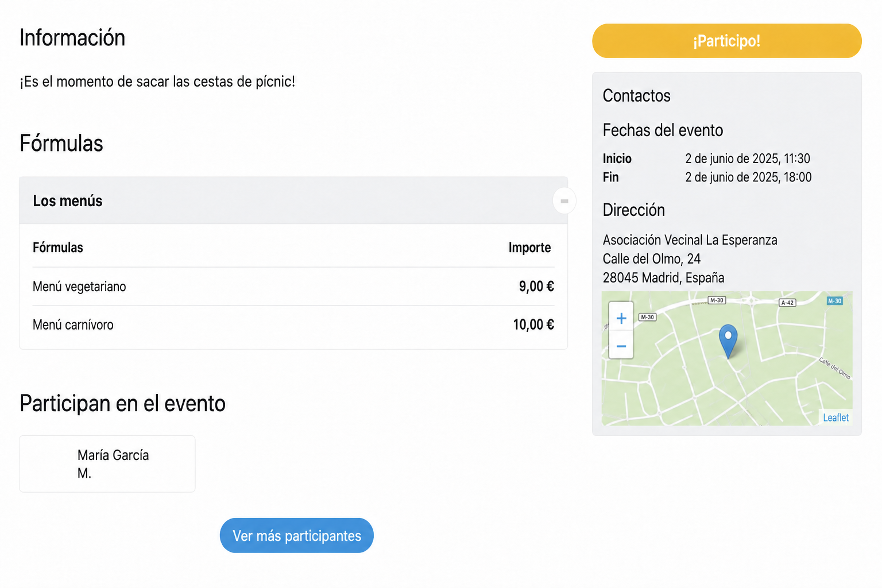This screenshot has height=588, width=882.
Task: Click the large Fórmulas section heading
Action: point(61,144)
